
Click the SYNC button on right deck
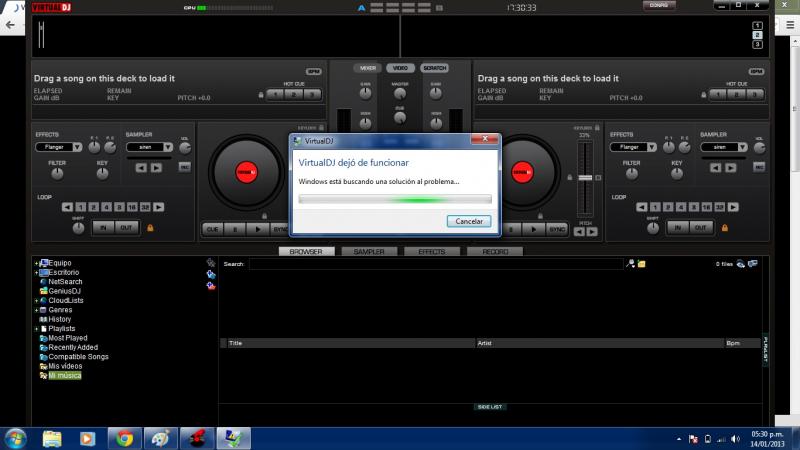pos(557,229)
